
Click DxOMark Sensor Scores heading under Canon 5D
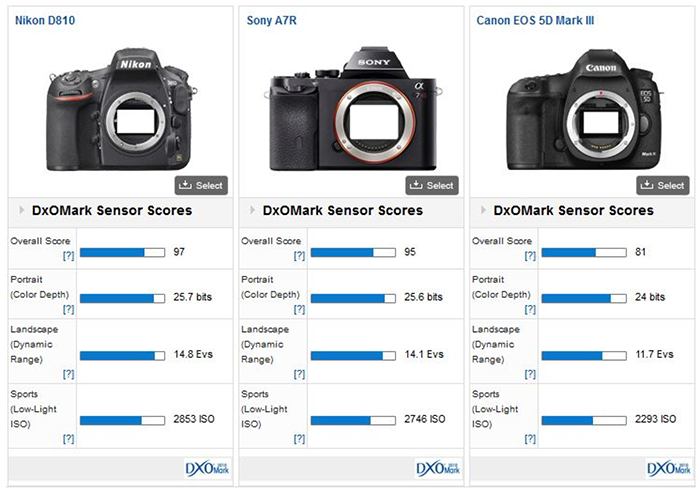(x=574, y=210)
